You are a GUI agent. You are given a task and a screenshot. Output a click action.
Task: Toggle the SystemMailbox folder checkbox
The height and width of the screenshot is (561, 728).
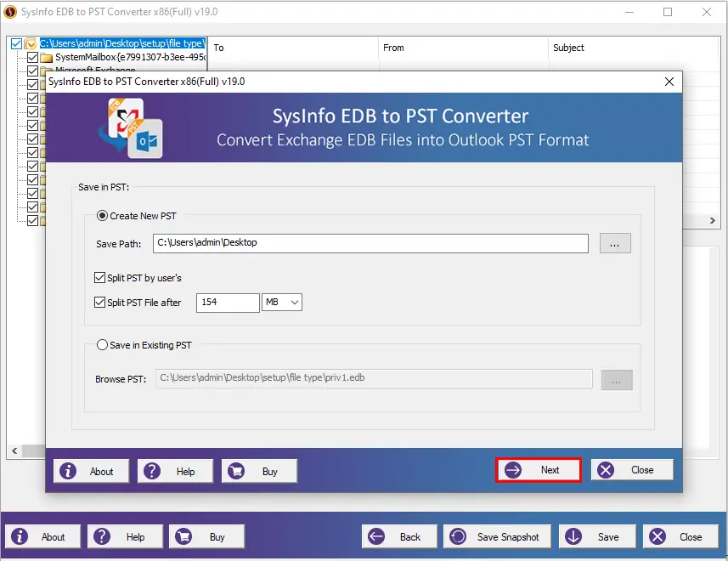pos(32,57)
